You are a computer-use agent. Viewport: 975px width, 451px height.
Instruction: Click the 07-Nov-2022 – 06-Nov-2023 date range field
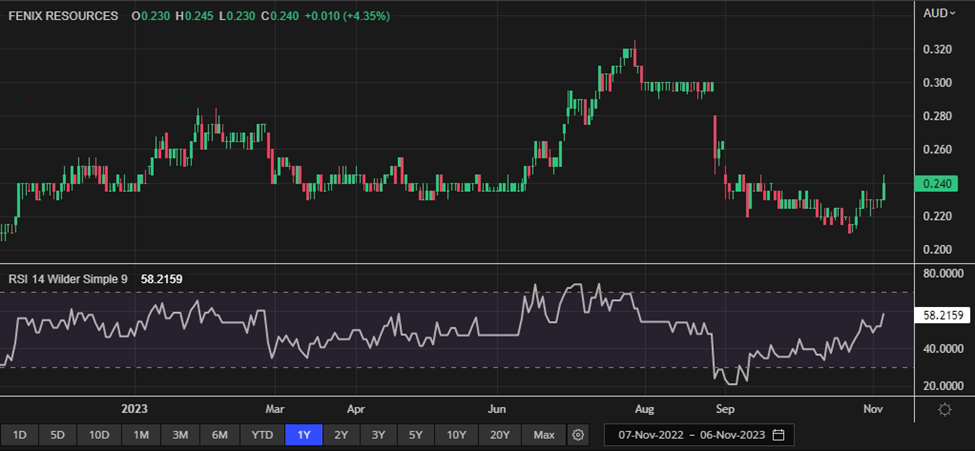[x=699, y=434]
